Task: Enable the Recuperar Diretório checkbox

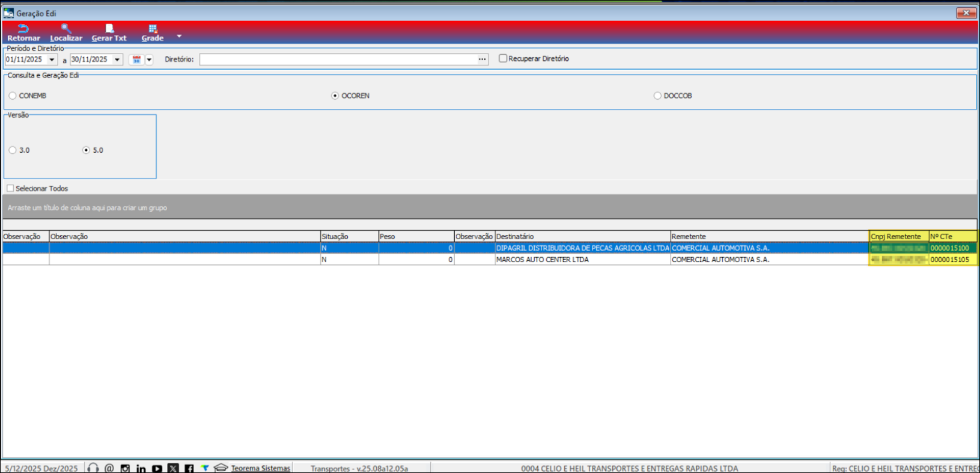Action: [503, 58]
